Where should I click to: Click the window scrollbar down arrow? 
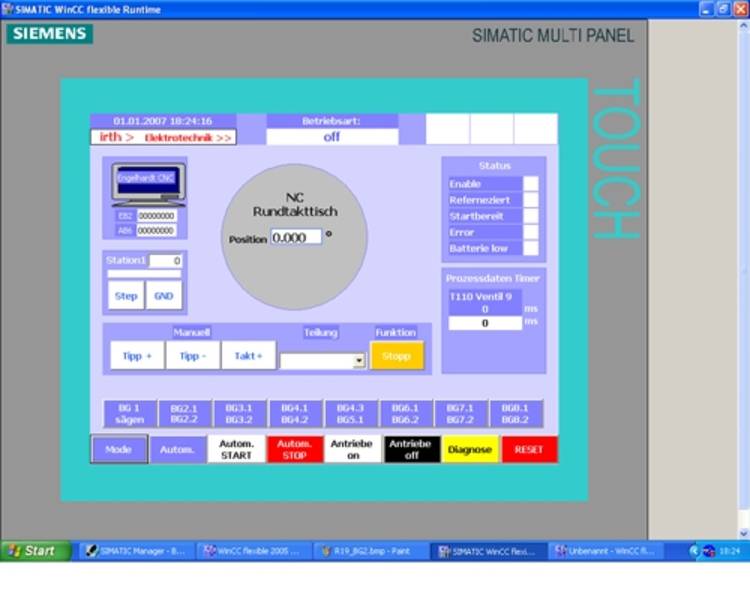(x=744, y=533)
